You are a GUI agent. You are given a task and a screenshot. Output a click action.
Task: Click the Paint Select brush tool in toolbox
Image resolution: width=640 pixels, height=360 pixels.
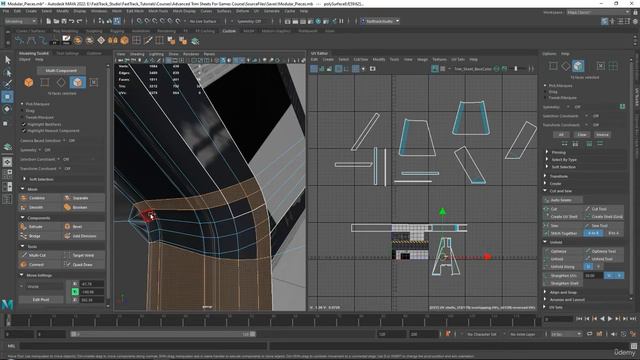(7, 84)
